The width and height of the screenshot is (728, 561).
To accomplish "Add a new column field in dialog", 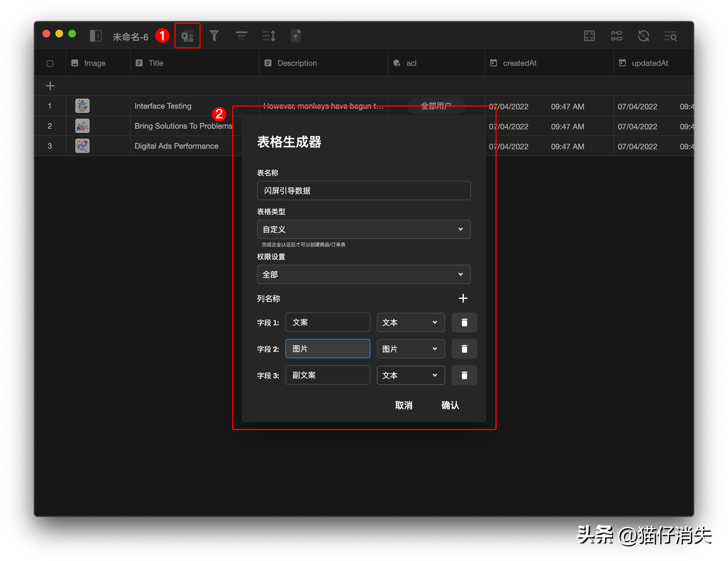I will tap(463, 298).
